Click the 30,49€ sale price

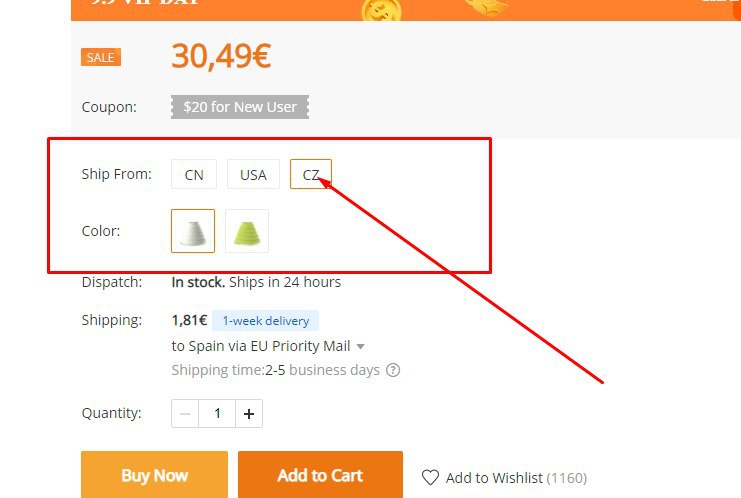click(221, 56)
